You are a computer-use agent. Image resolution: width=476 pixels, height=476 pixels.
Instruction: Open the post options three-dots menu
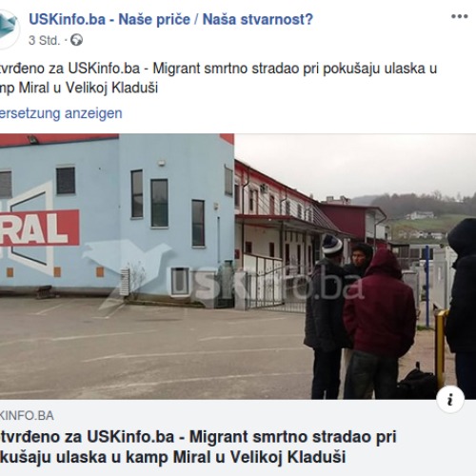tap(460, 16)
